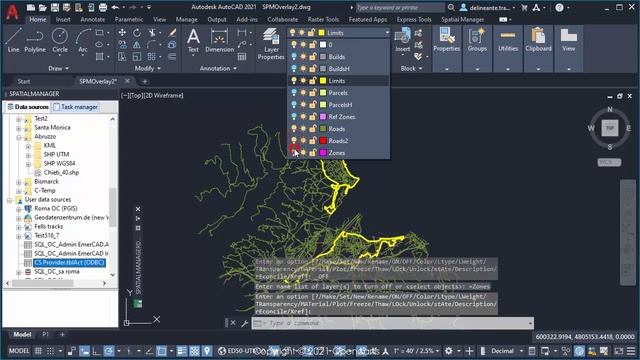
Task: Click the delineante.tra account sign-in button
Action: pos(489,7)
